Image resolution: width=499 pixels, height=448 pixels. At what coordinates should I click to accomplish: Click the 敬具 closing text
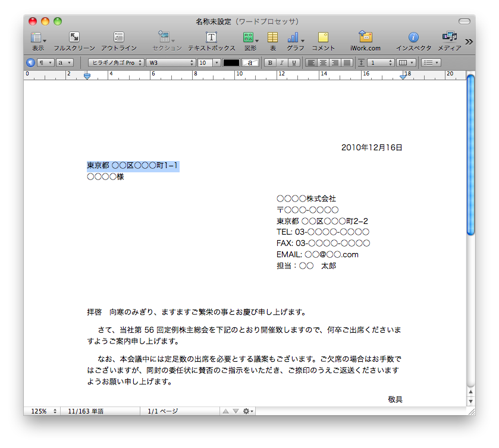coord(395,400)
